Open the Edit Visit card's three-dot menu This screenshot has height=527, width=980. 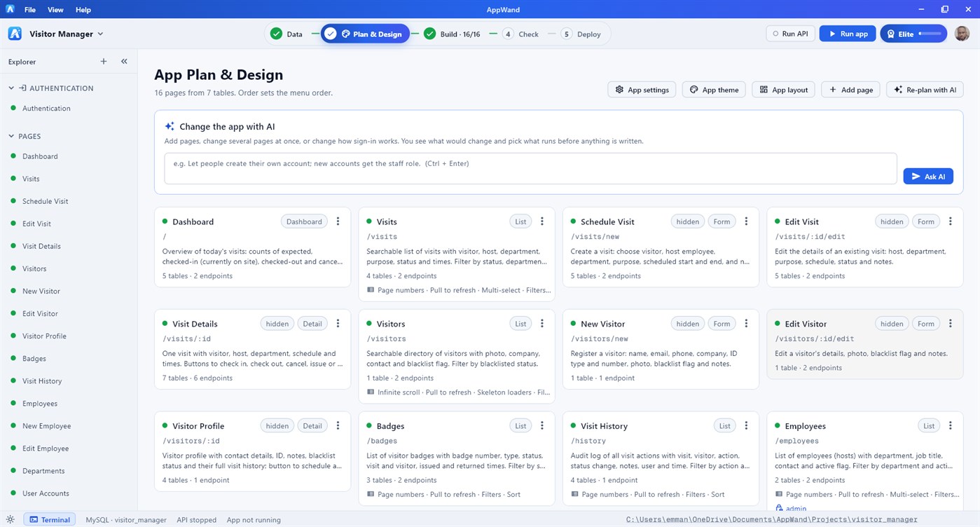point(950,221)
